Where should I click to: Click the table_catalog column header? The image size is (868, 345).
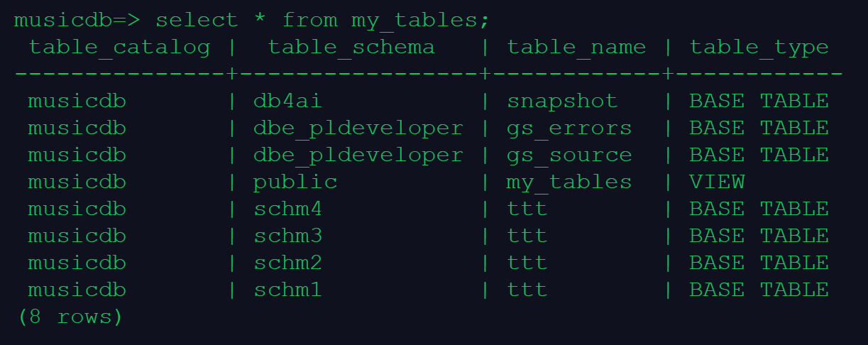[x=119, y=48]
